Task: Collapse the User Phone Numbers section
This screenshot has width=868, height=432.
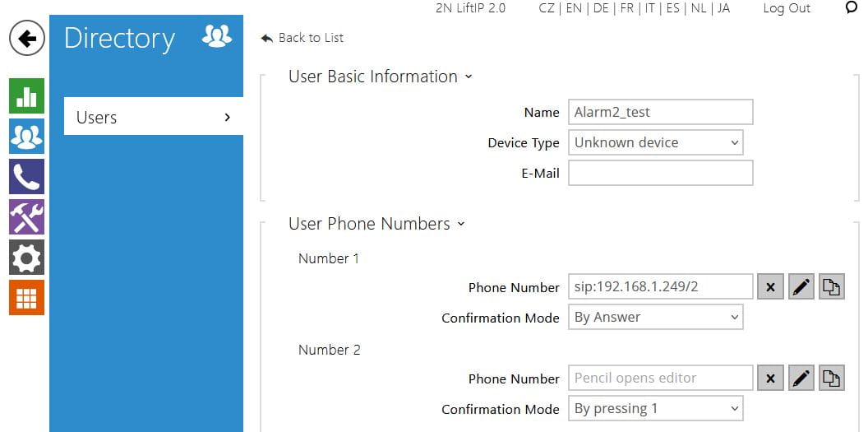Action: click(376, 224)
